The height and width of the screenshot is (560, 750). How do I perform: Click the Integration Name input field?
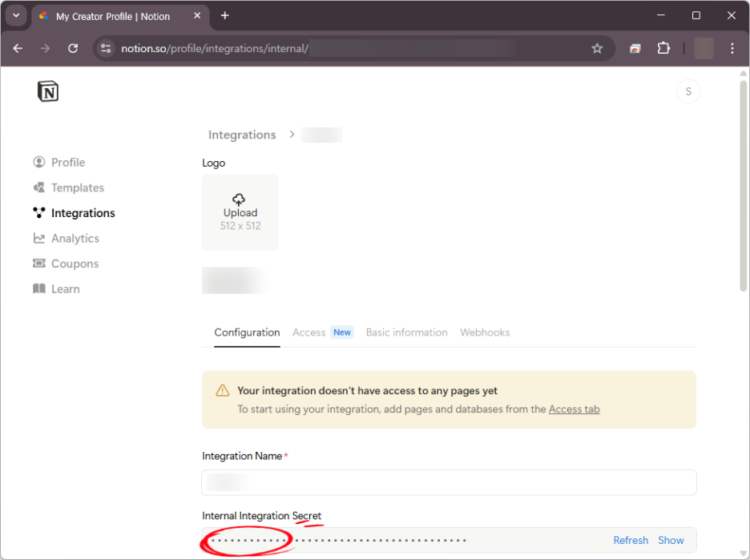point(449,483)
